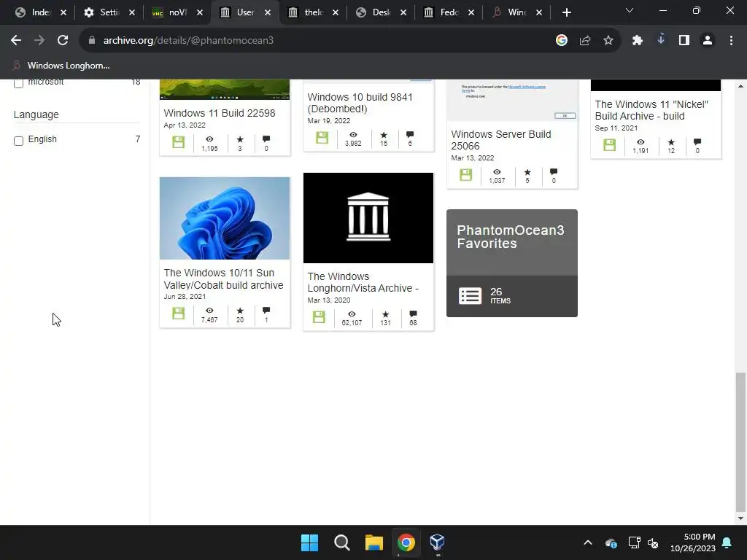This screenshot has height=560, width=747.
Task: Click software floppy icon on Build 22598 card
Action: pyautogui.click(x=178, y=142)
